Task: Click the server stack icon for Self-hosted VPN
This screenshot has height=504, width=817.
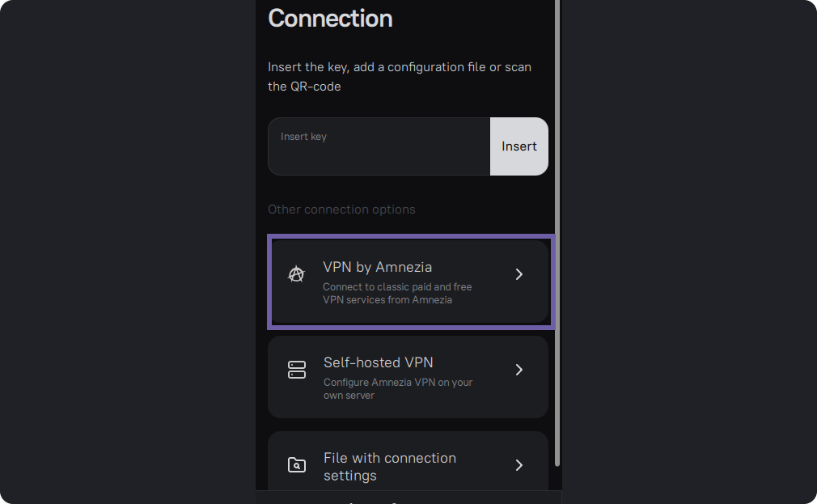Action: coord(297,370)
